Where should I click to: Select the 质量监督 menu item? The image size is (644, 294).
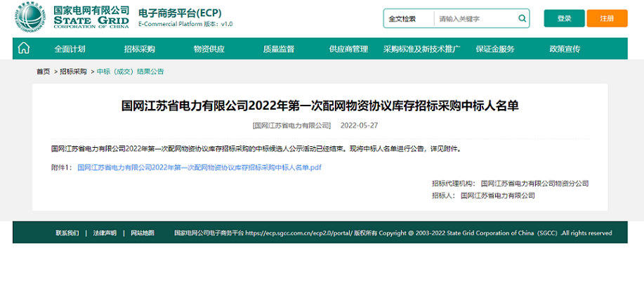(279, 49)
